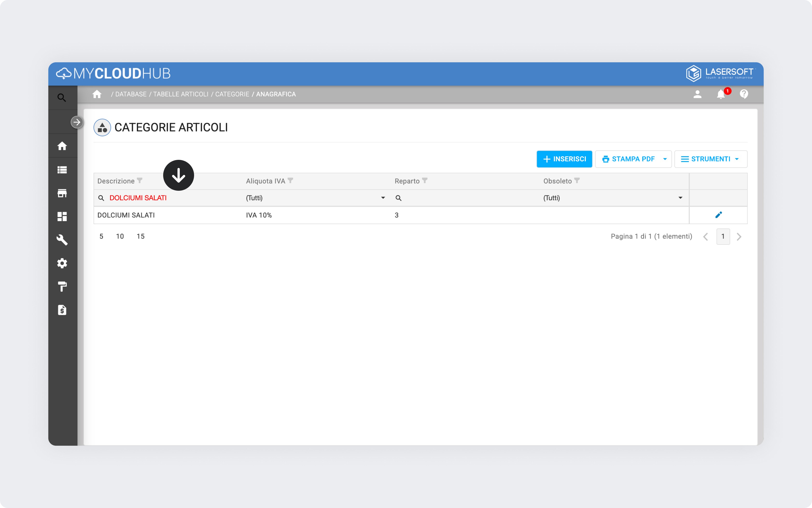Expand sidebar with the arrow toggle
Screen dimensions: 812x508
[x=77, y=122]
